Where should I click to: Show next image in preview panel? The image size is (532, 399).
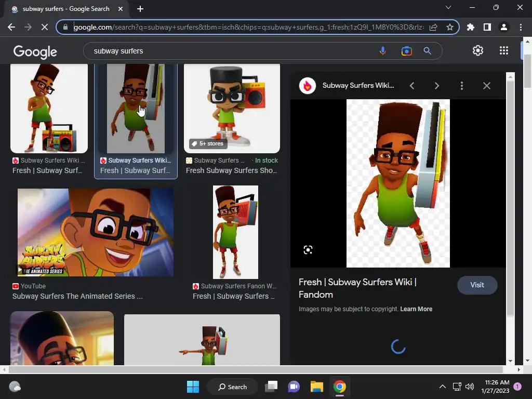pyautogui.click(x=436, y=86)
